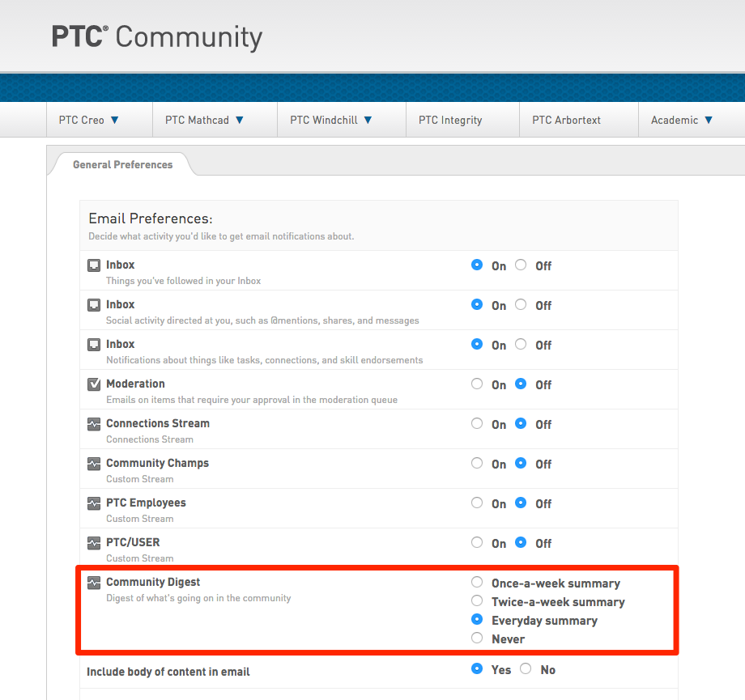Turn On Moderation emails
Screen dimensions: 745x700
477,384
